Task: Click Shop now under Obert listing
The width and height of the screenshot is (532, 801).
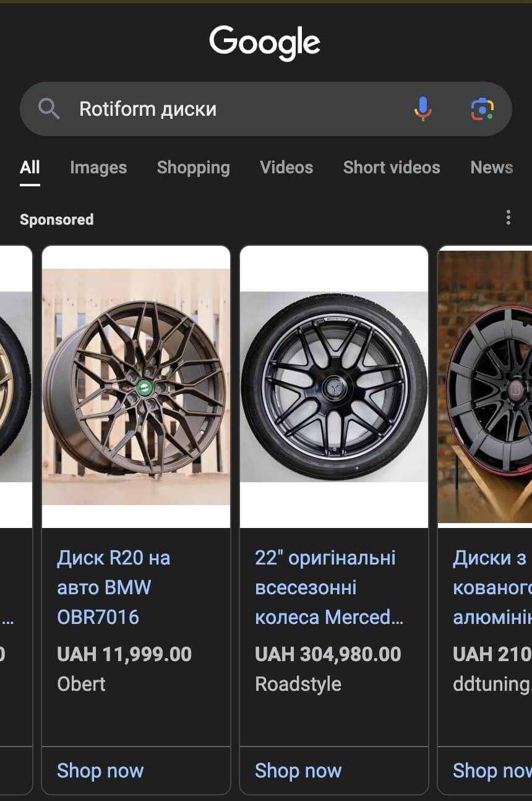Action: coord(100,770)
